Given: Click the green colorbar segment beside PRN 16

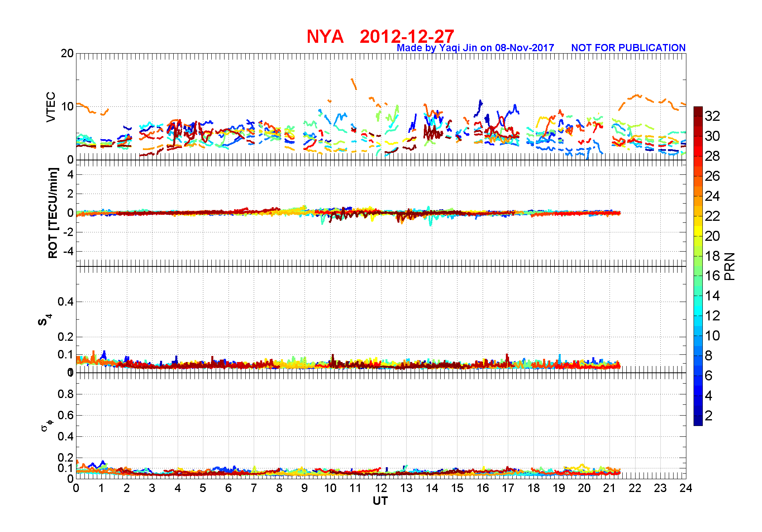Looking at the screenshot, I should coord(698,271).
